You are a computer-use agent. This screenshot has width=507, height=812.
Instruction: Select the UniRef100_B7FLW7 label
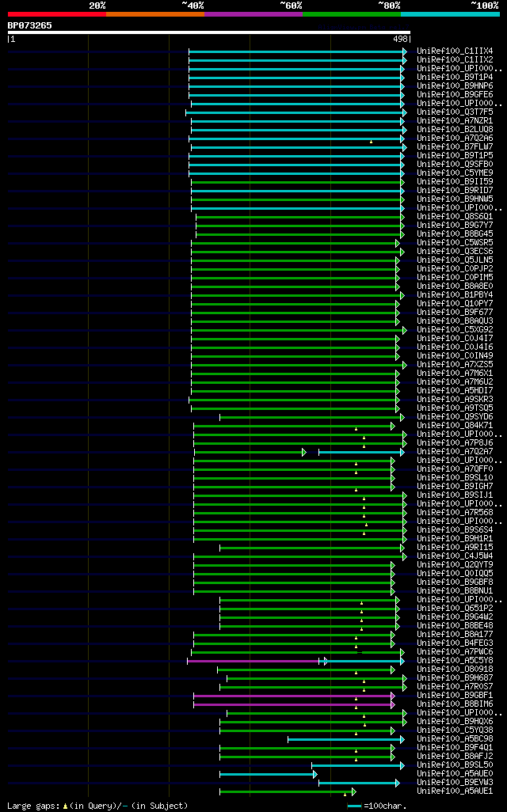456,147
